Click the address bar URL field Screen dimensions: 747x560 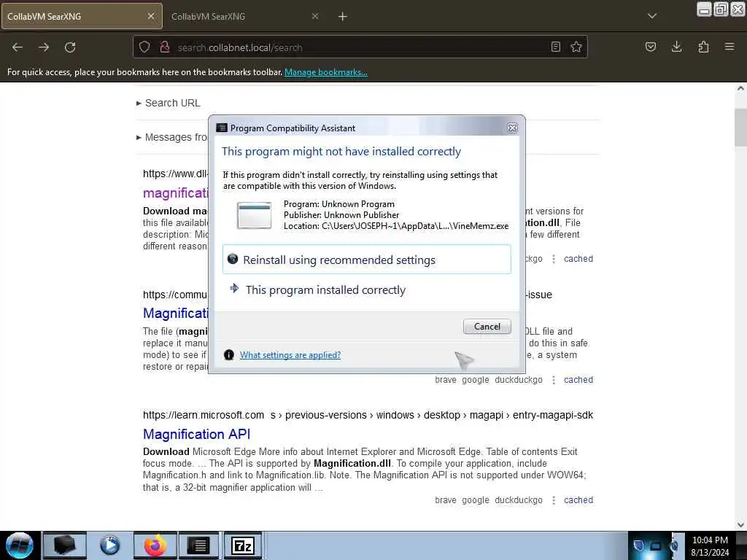click(360, 47)
